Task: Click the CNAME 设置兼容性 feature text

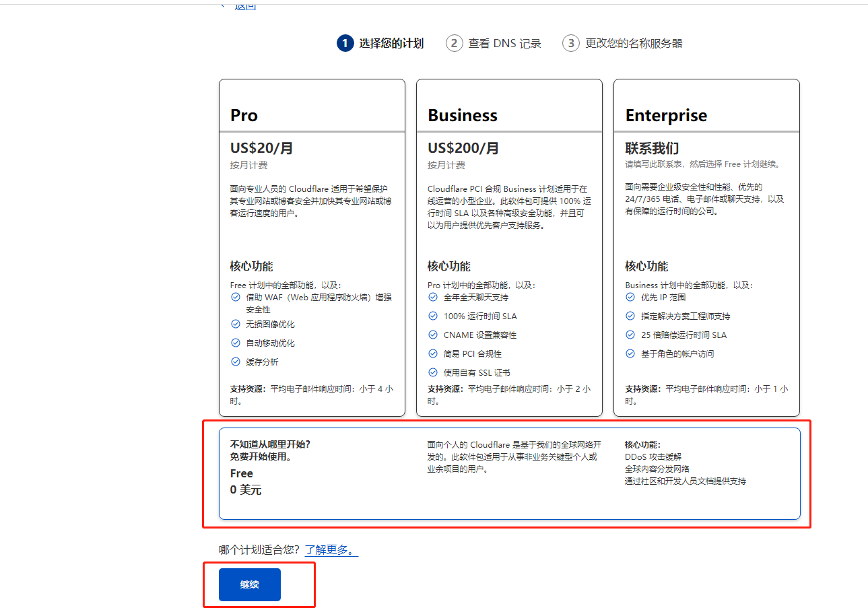Action: coord(480,335)
